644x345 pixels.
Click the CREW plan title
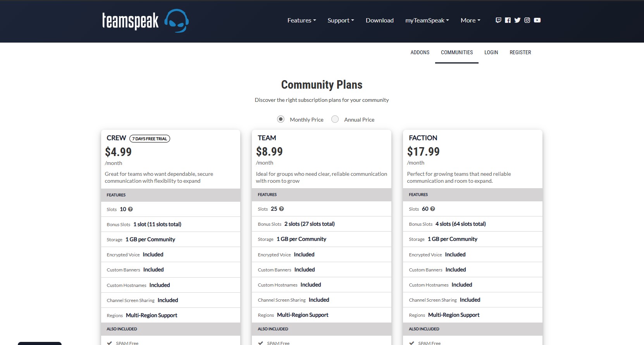pyautogui.click(x=116, y=138)
